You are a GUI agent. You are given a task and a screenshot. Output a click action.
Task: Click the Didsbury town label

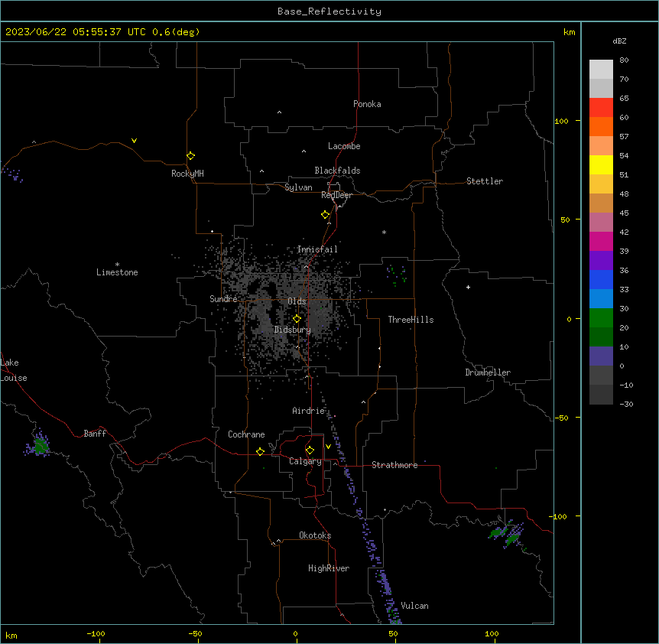point(293,330)
